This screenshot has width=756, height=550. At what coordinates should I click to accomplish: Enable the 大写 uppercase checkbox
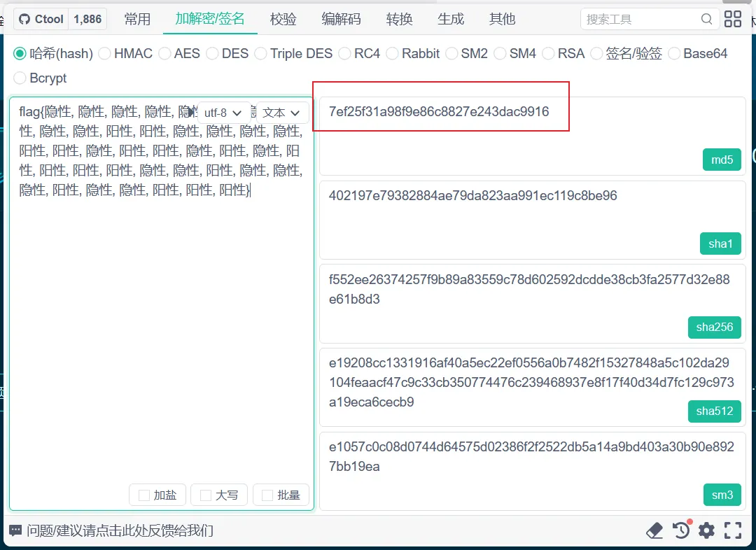[206, 495]
